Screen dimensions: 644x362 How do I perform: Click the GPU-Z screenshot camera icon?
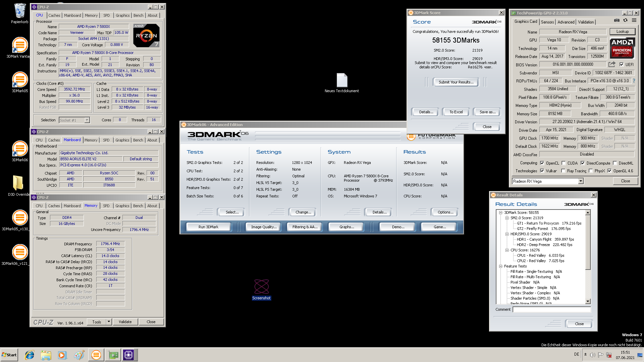tap(616, 20)
